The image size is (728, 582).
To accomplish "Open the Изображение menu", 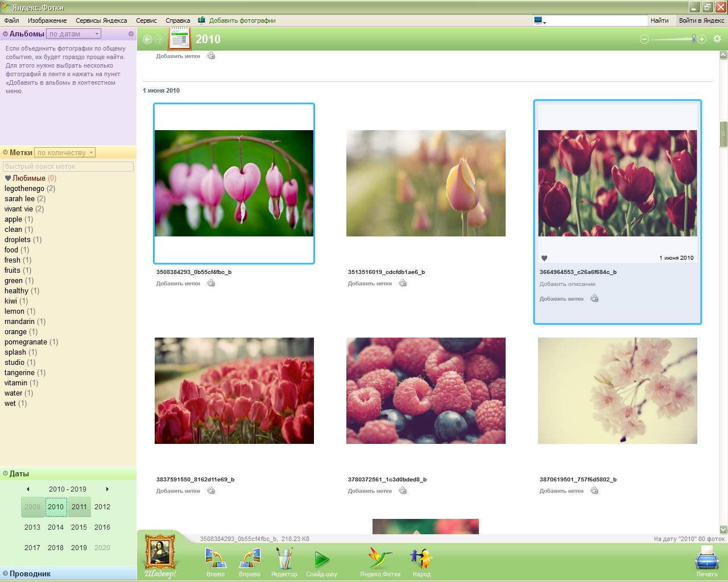I will point(47,20).
